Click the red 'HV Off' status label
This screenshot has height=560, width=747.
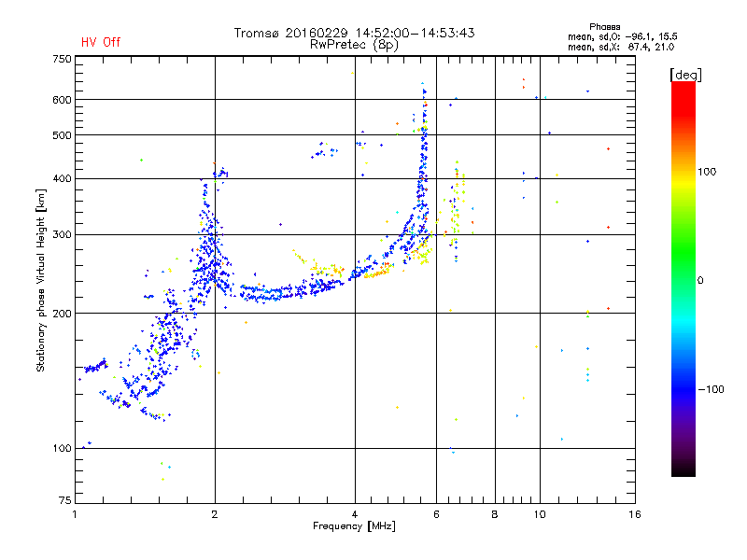(x=101, y=42)
